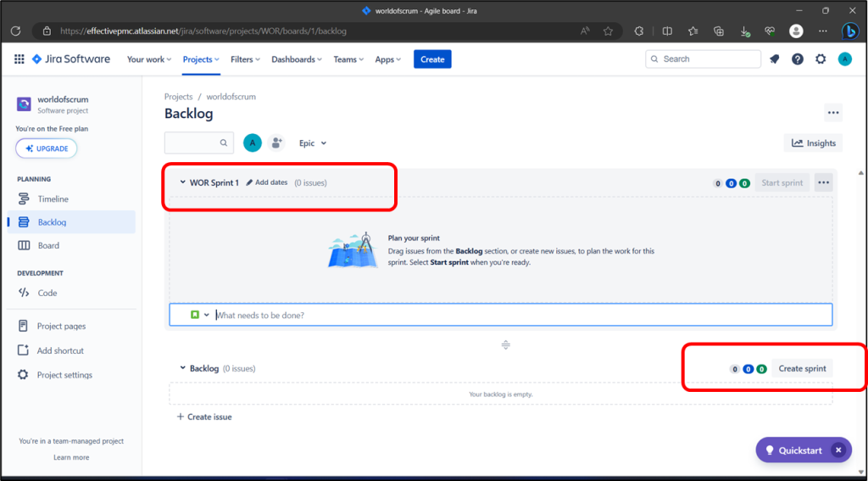Open the Epic filter dropdown
The height and width of the screenshot is (481, 868).
[313, 143]
